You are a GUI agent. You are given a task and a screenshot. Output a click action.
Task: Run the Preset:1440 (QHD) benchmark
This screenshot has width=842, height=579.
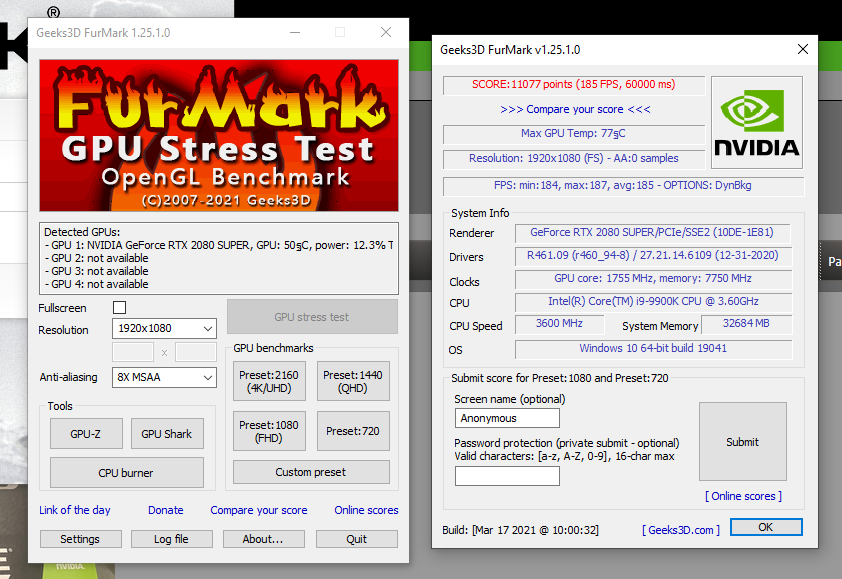coord(353,381)
